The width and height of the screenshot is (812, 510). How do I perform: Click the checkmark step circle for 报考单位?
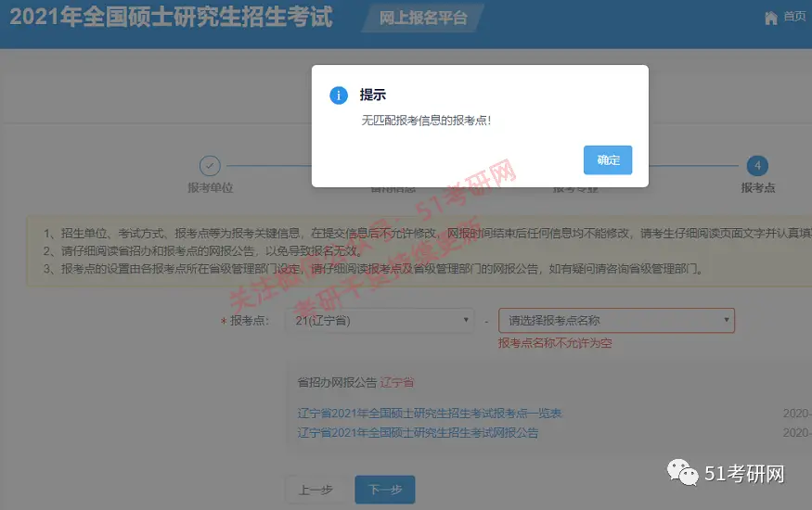pyautogui.click(x=210, y=166)
